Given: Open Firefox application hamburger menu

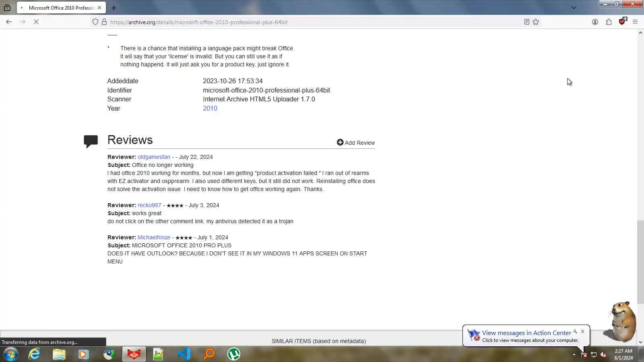Looking at the screenshot, I should pyautogui.click(x=635, y=22).
